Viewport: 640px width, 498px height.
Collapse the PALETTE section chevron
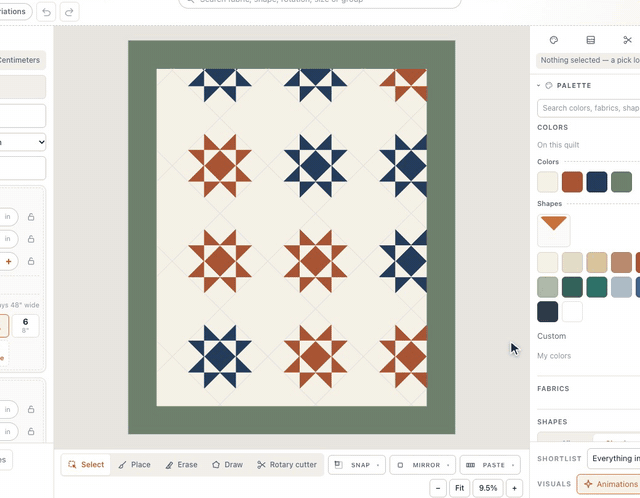(x=538, y=85)
